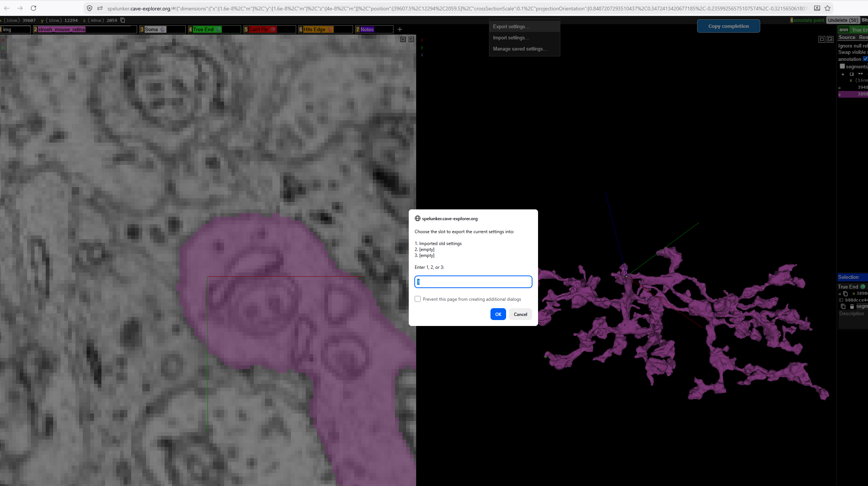Screen dimensions: 868x486
Task: Copy position using icon beside coordinates at top
Action: point(123,20)
